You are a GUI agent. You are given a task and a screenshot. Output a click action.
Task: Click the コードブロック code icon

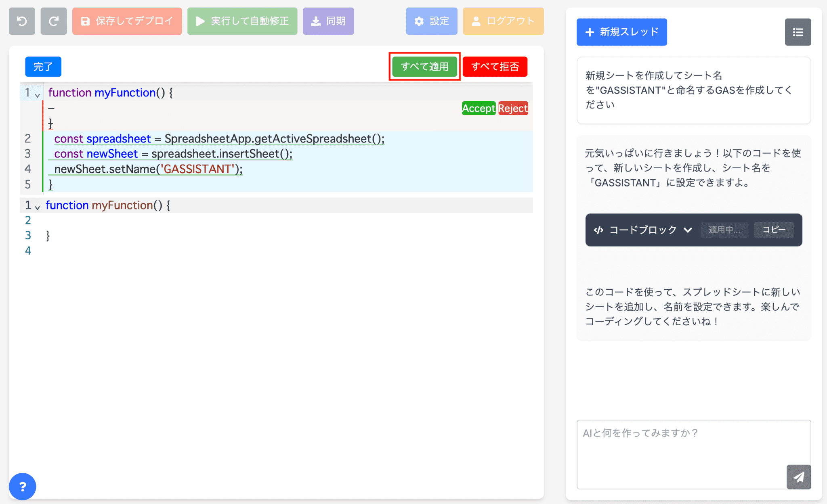(x=598, y=230)
